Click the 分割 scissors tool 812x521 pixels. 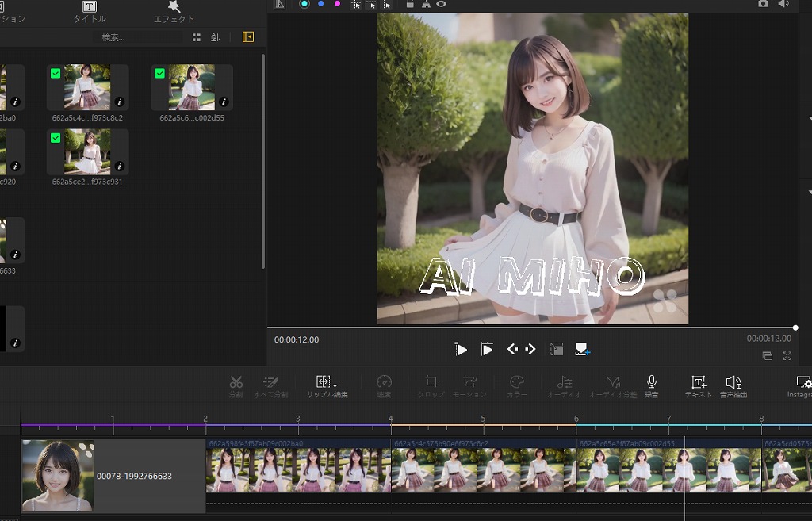(x=236, y=386)
